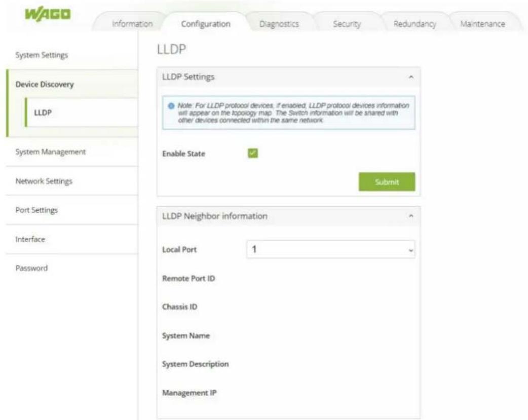Image resolution: width=528 pixels, height=420 pixels.
Task: Toggle the Enable State checkbox
Action: 253,153
